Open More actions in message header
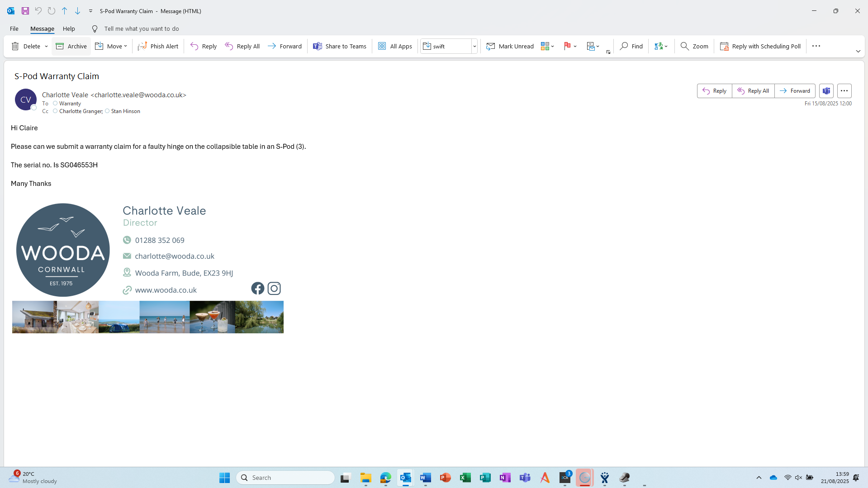The width and height of the screenshot is (868, 488). pos(844,91)
